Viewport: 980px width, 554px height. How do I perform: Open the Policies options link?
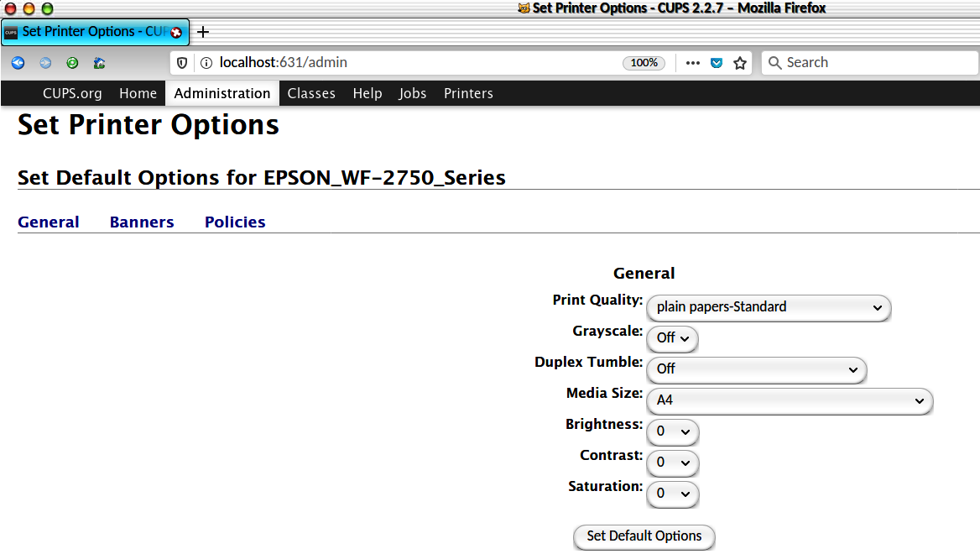pyautogui.click(x=235, y=222)
